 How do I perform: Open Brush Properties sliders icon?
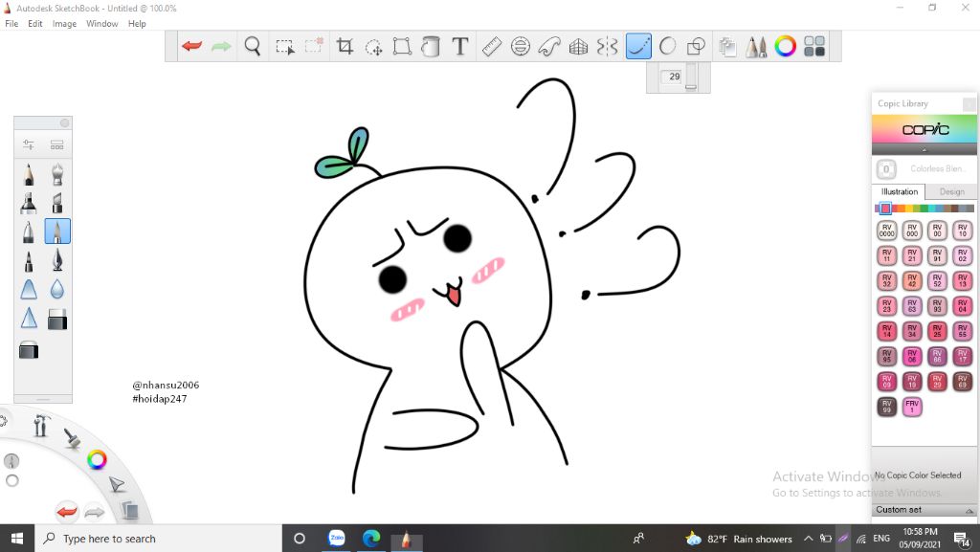(x=29, y=144)
